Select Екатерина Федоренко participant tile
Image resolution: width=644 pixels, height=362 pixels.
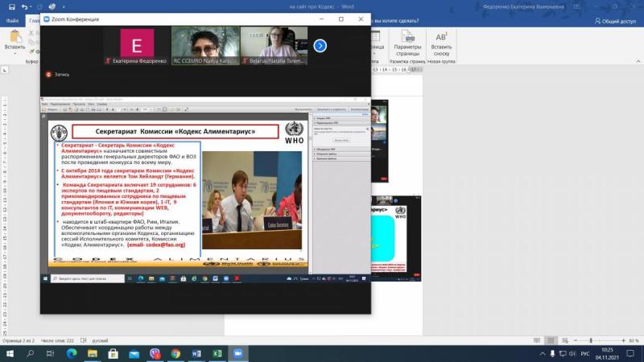point(137,46)
